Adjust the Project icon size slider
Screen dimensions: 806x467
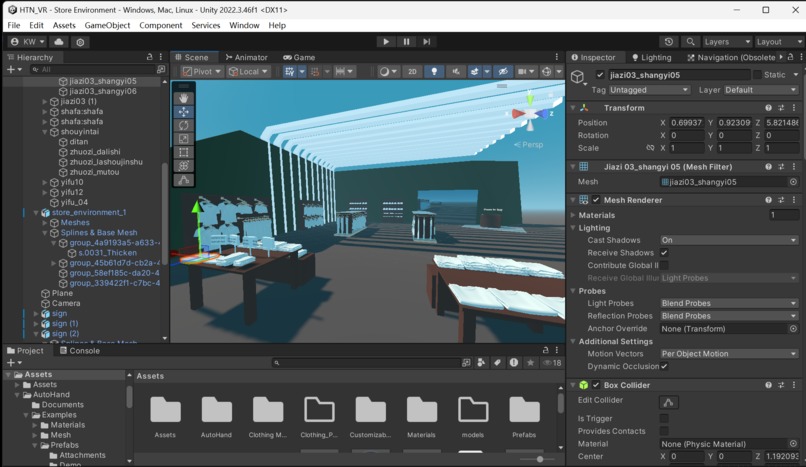[540, 459]
